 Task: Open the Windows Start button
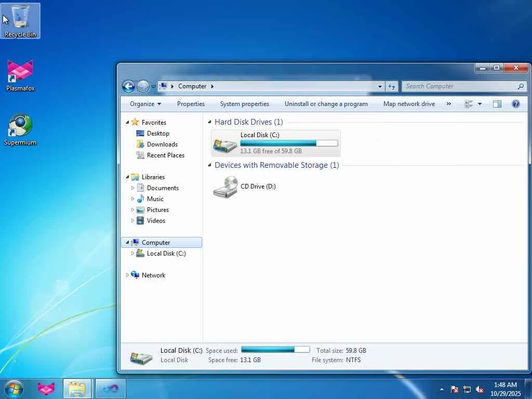tap(14, 389)
